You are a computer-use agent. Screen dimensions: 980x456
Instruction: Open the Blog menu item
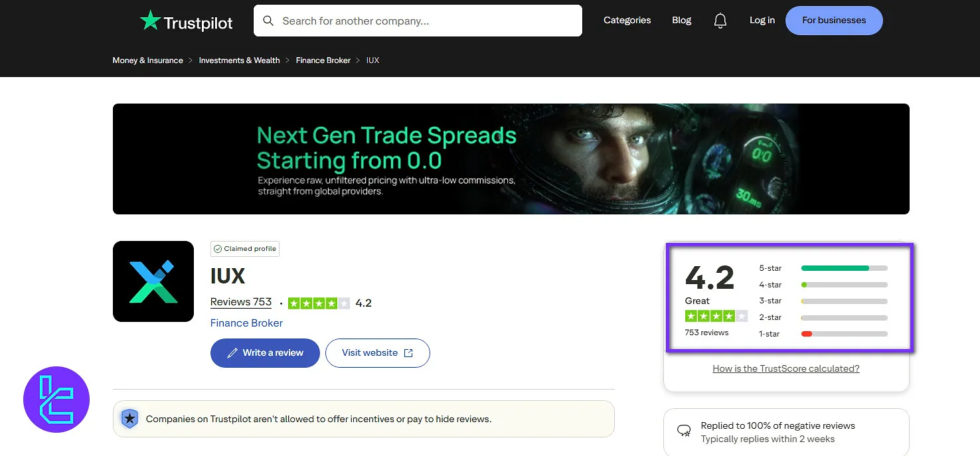click(x=681, y=20)
